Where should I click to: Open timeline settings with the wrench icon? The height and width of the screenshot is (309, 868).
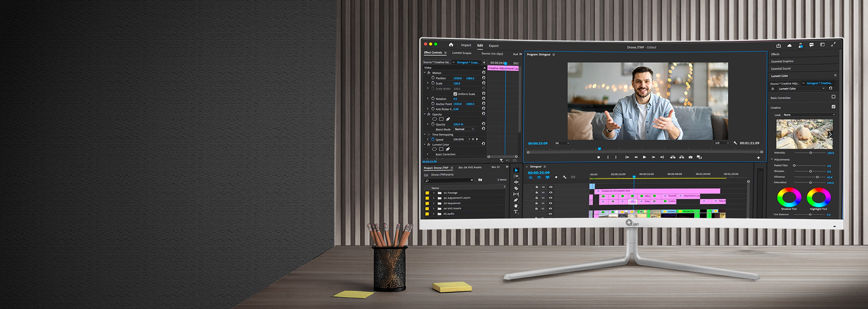tap(565, 177)
